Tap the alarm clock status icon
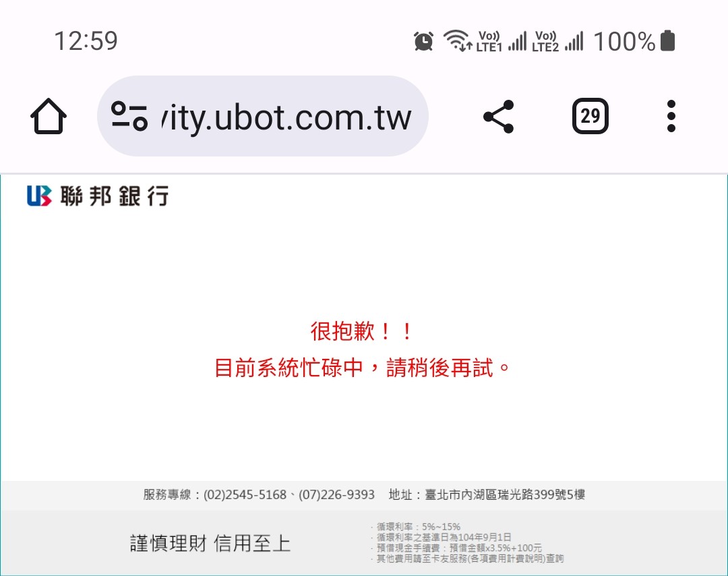Viewport: 728px width, 576px height. click(423, 41)
